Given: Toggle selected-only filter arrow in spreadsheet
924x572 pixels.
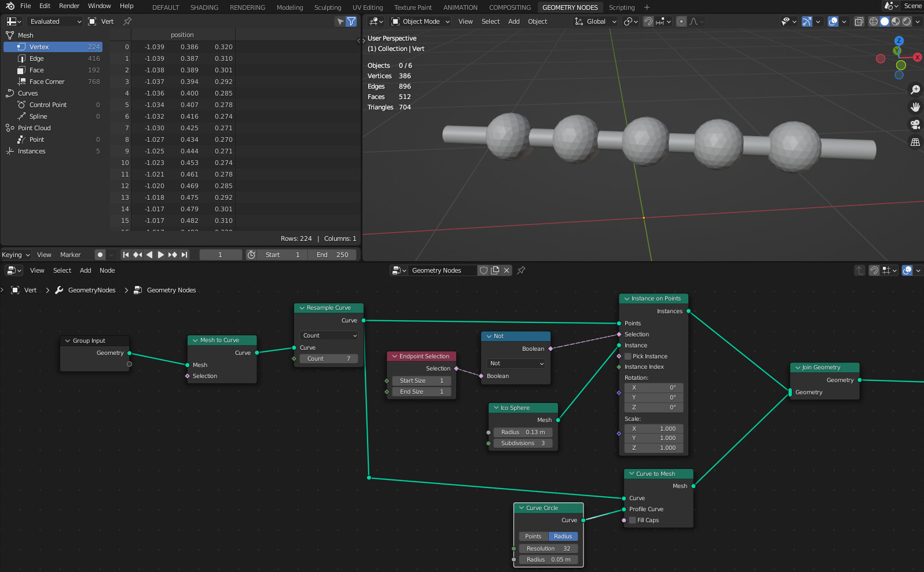Looking at the screenshot, I should coord(340,21).
